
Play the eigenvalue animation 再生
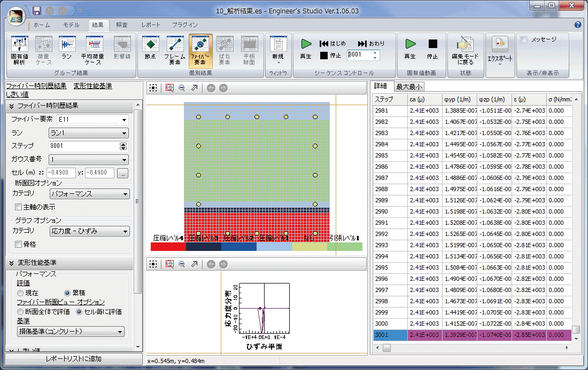click(410, 49)
